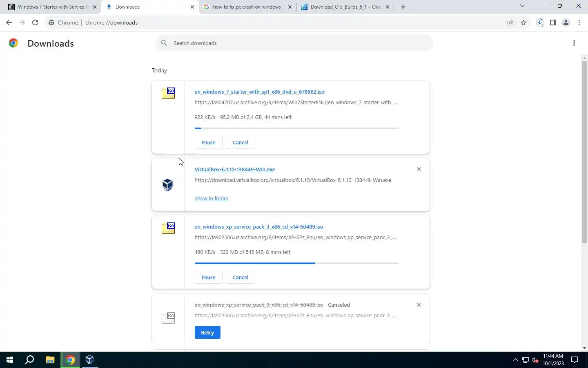Open the tab search chevron

pyautogui.click(x=522, y=6)
